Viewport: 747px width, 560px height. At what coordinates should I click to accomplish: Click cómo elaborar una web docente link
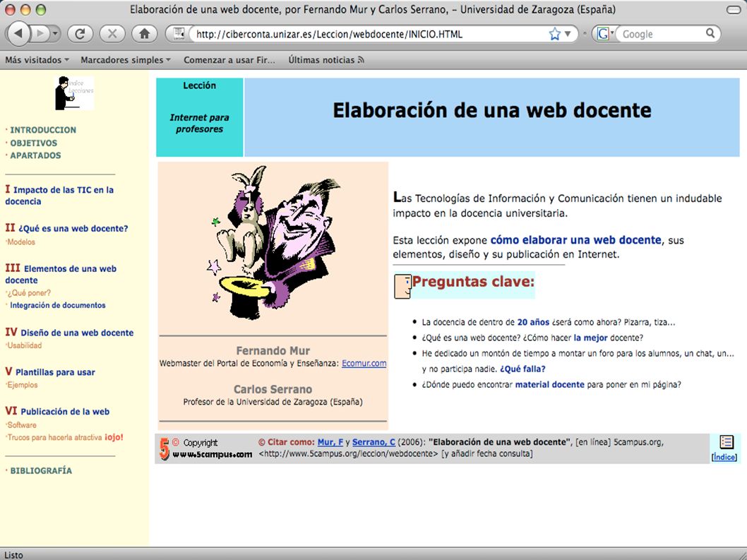point(576,240)
